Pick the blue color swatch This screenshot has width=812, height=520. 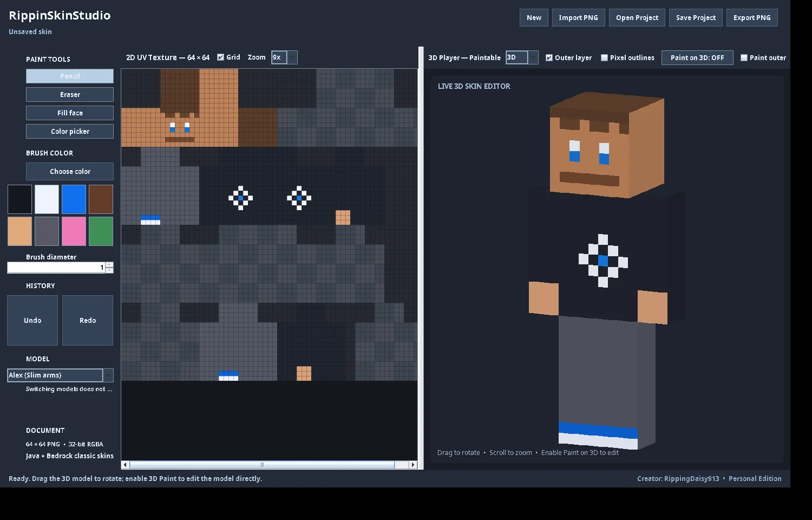pyautogui.click(x=74, y=199)
